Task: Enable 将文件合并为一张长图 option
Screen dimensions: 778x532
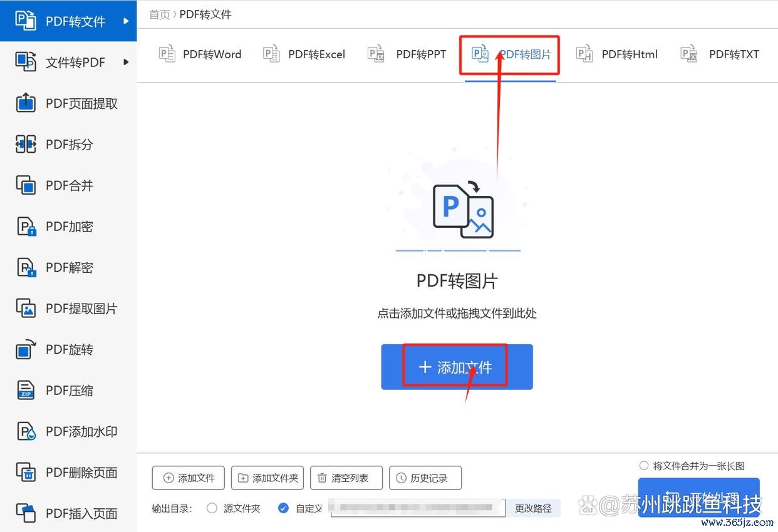Action: [643, 466]
